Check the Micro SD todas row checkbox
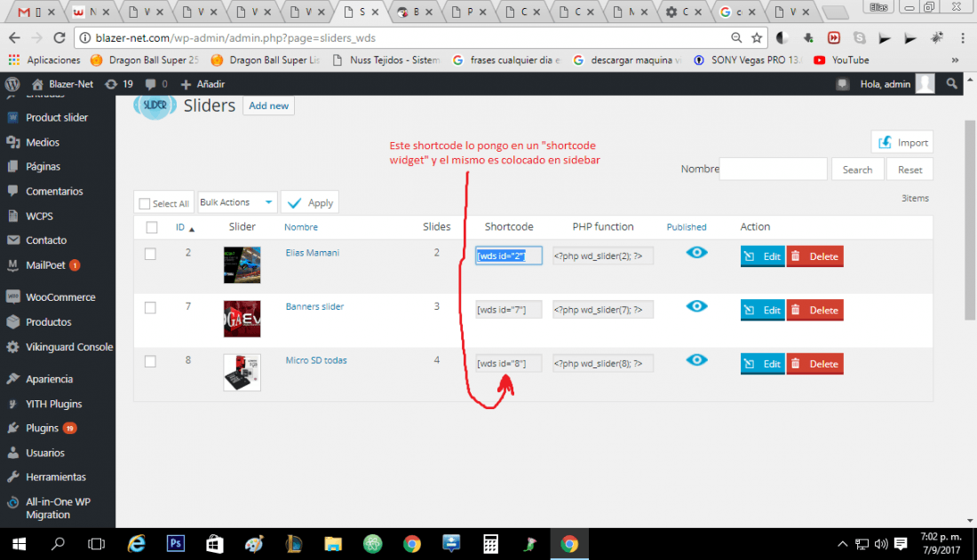This screenshot has height=560, width=977. click(x=150, y=361)
